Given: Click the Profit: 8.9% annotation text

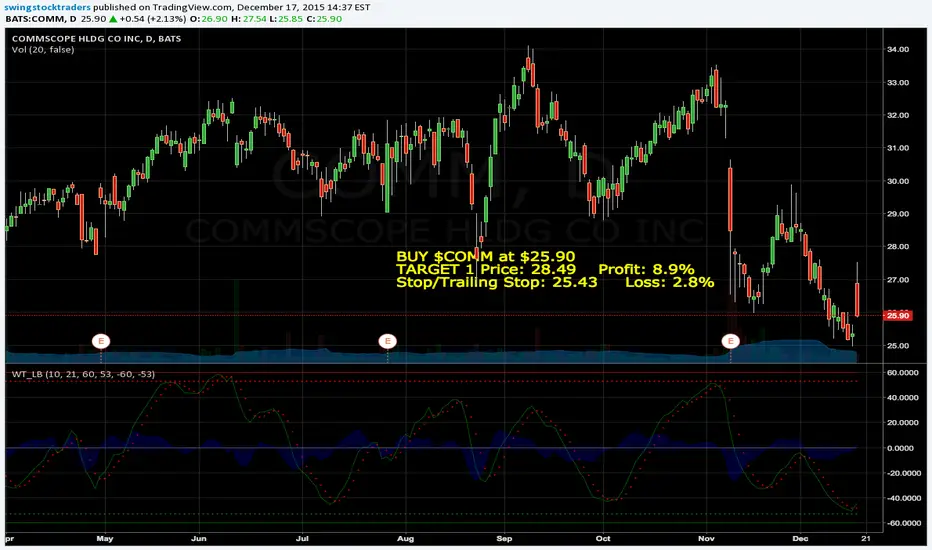Looking at the screenshot, I should pos(646,269).
